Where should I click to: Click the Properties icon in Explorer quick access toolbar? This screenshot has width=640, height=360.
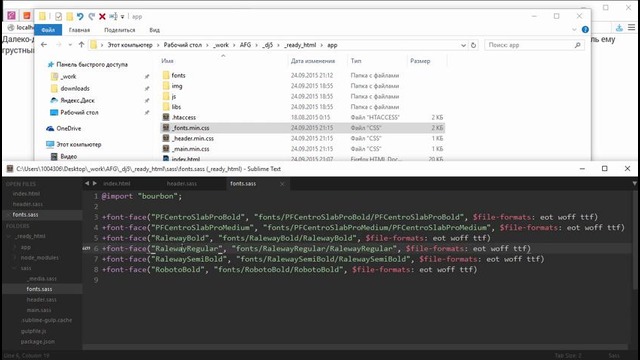pos(58,16)
